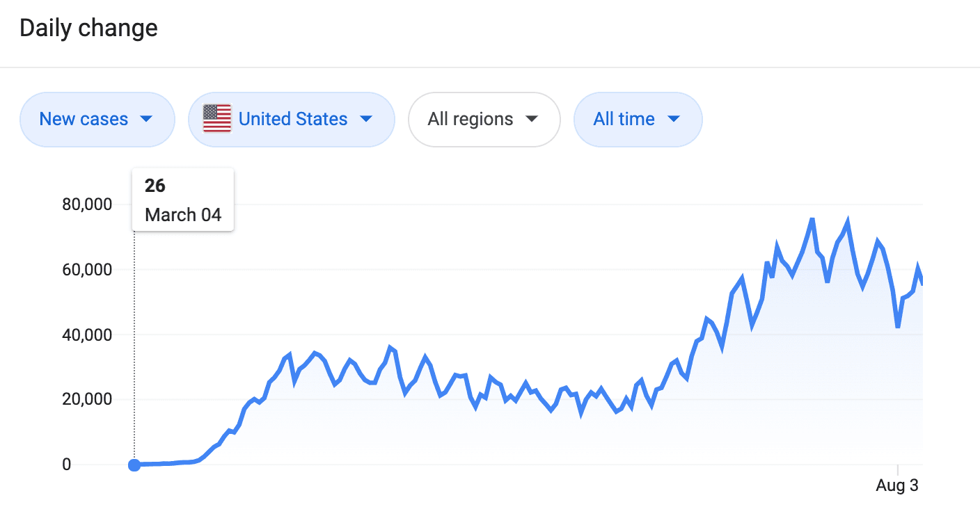Open the United States country dropdown
The width and height of the screenshot is (980, 516).
click(292, 119)
